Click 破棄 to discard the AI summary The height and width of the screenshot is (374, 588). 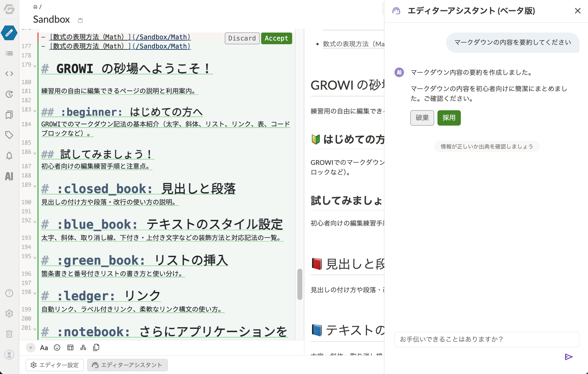point(422,118)
